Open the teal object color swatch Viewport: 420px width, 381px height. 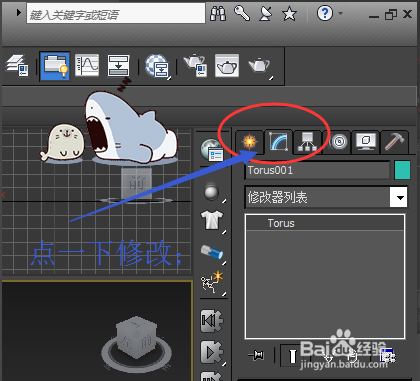(x=402, y=170)
